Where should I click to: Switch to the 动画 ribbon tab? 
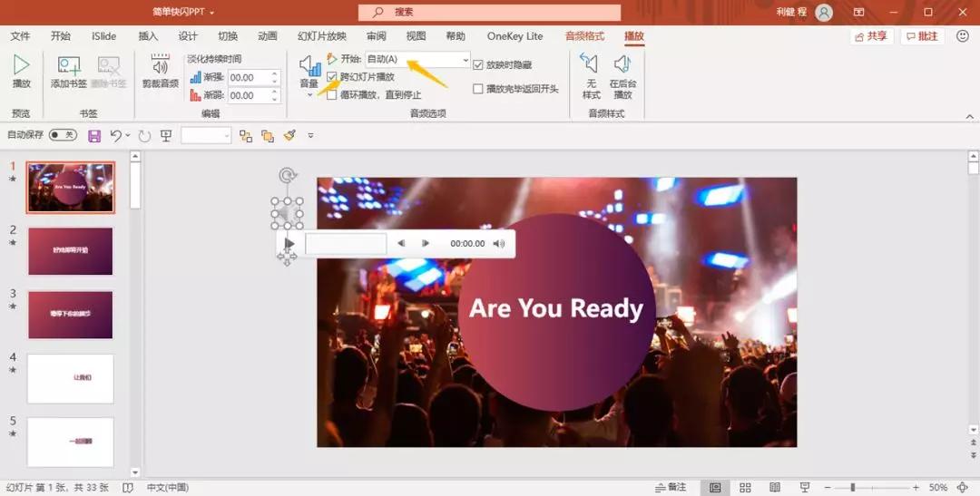(267, 36)
